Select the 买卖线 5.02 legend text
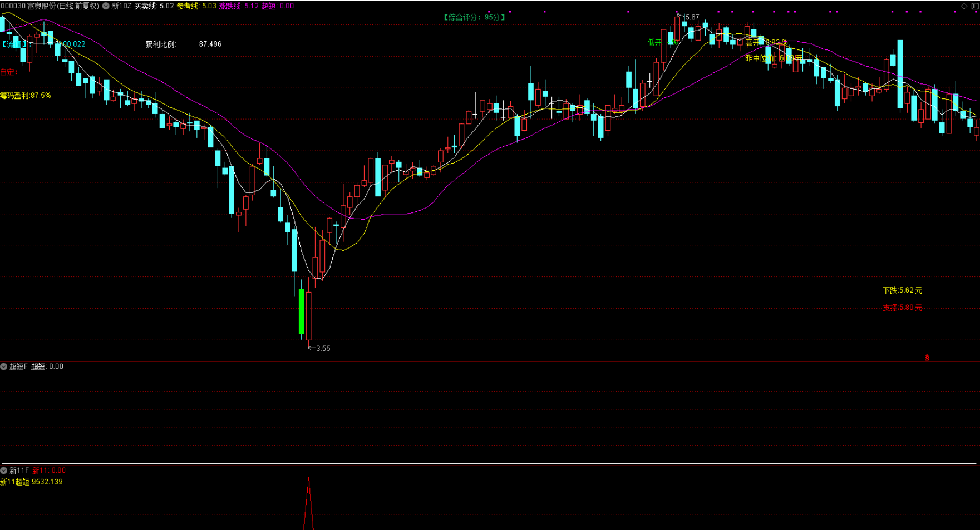The height and width of the screenshot is (530, 980). [x=154, y=6]
